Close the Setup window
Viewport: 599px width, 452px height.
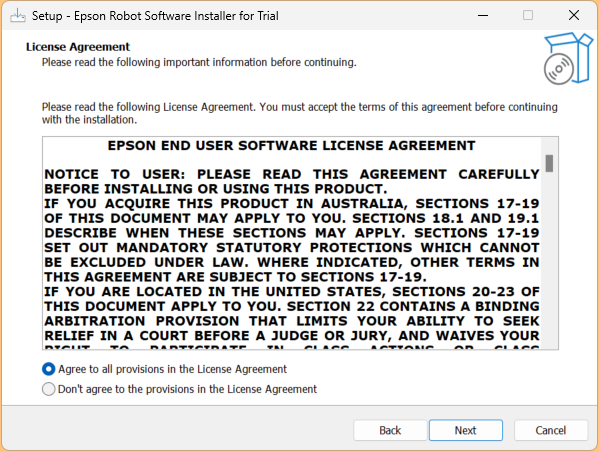[573, 15]
